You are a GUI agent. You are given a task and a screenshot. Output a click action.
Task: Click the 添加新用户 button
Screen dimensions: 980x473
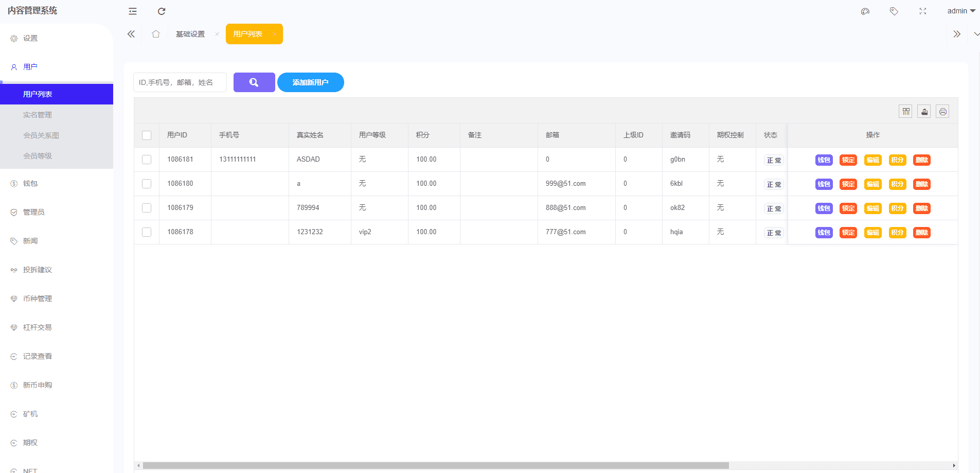pyautogui.click(x=310, y=82)
